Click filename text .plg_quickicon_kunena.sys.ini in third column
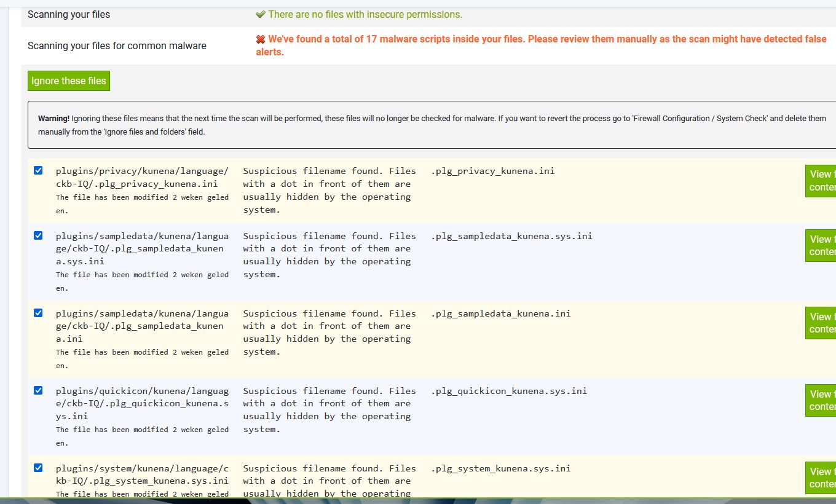 tap(509, 391)
